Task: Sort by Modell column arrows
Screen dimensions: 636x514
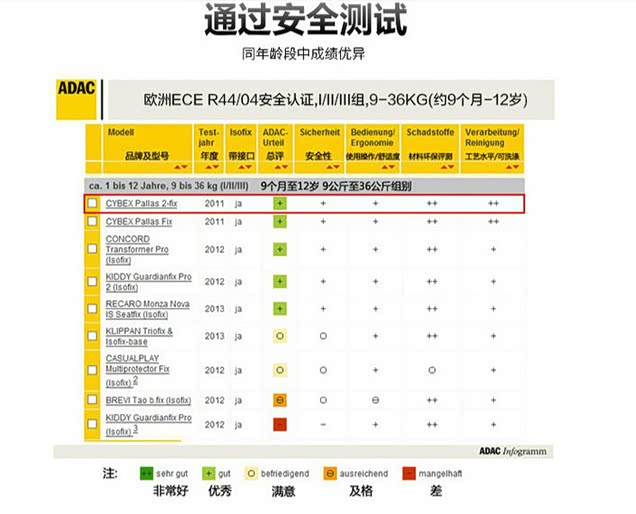Action: (181, 167)
